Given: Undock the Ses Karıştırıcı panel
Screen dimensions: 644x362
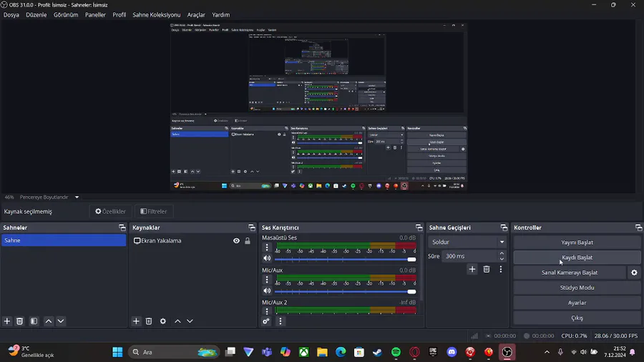Looking at the screenshot, I should click(419, 228).
